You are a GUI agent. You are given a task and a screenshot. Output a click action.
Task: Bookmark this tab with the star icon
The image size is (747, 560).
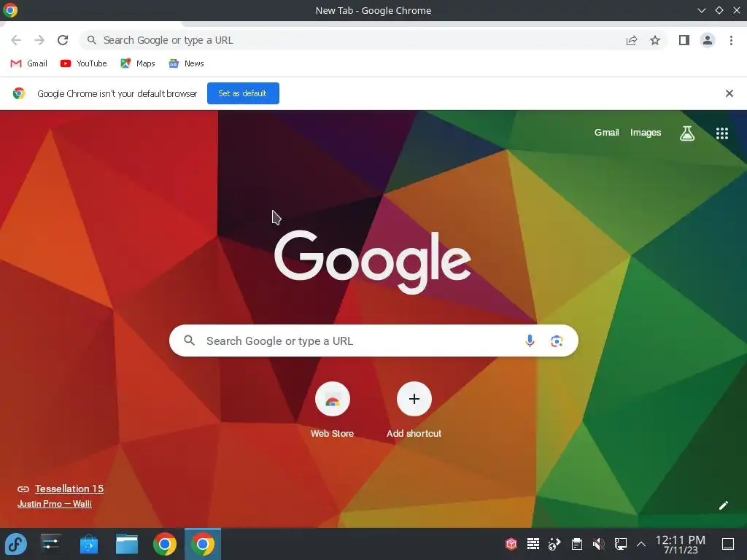point(655,41)
